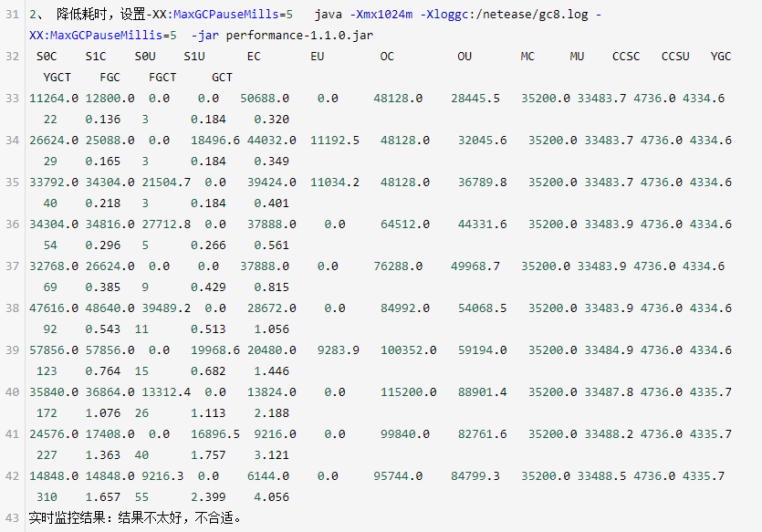Screen dimensions: 762x532
Task: Select the YGC count '227'
Action: (x=47, y=454)
